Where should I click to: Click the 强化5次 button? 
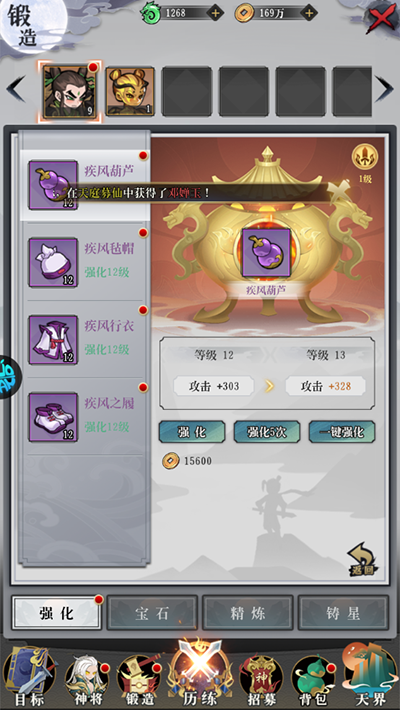[267, 432]
